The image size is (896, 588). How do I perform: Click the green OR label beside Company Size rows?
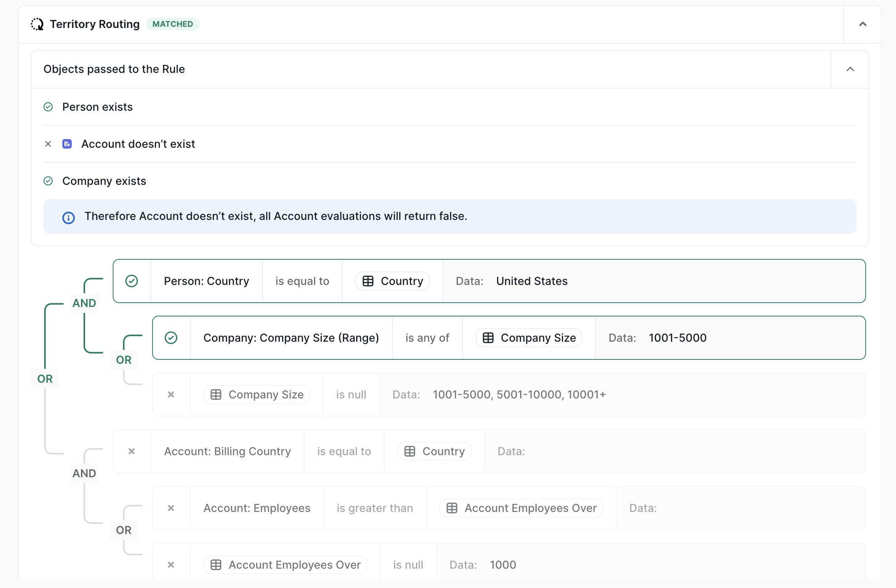(124, 360)
